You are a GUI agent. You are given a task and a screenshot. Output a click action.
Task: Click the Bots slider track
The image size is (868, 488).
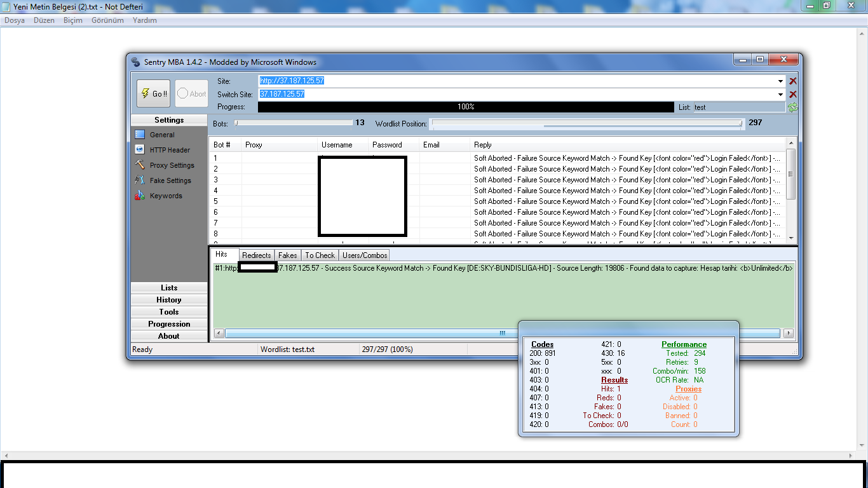click(294, 123)
